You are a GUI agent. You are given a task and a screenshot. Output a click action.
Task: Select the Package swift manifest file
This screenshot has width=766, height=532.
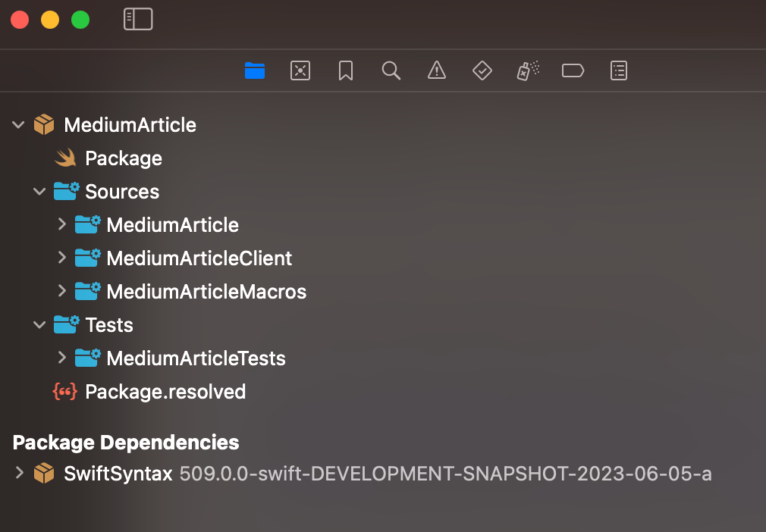pos(123,158)
